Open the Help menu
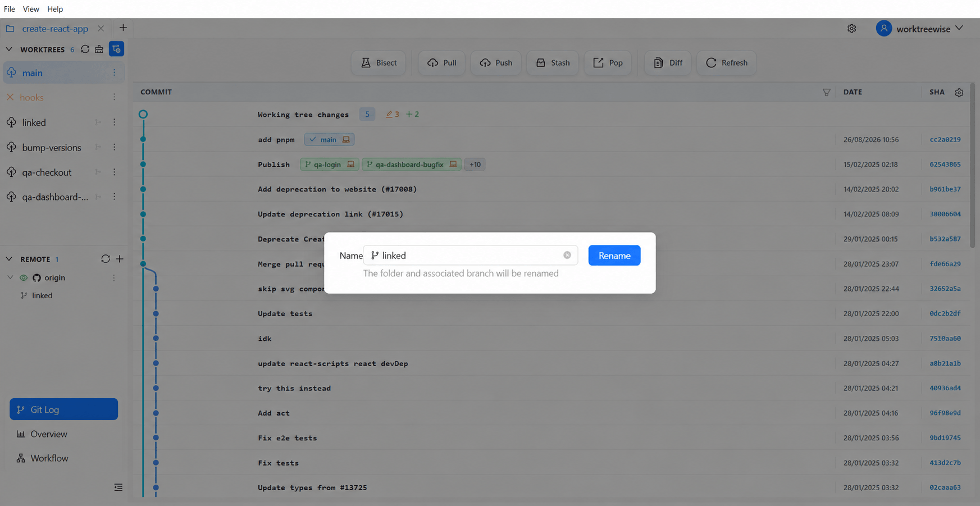 tap(55, 9)
